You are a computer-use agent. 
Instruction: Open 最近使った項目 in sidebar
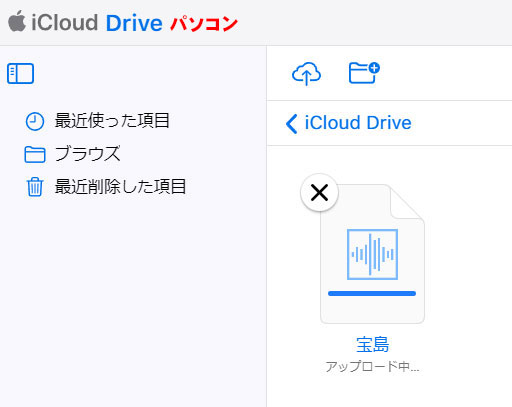98,121
